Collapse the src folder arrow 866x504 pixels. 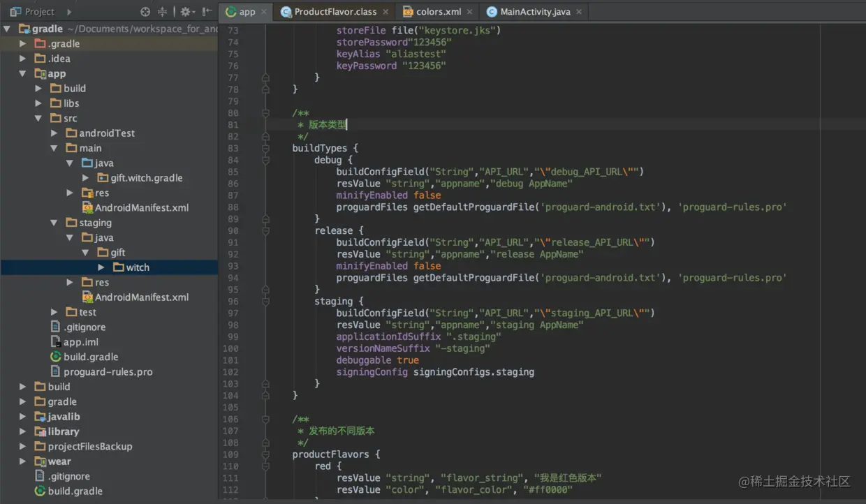coord(38,118)
